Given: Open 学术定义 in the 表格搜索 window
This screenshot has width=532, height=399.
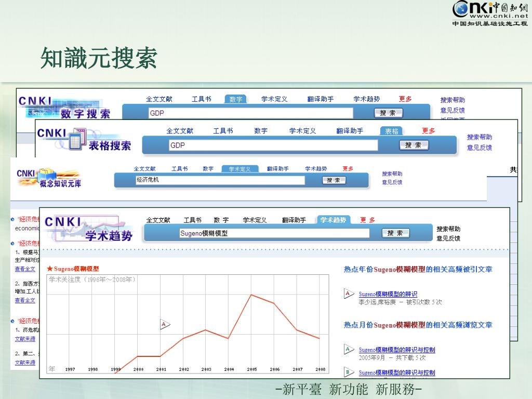Looking at the screenshot, I should [303, 131].
